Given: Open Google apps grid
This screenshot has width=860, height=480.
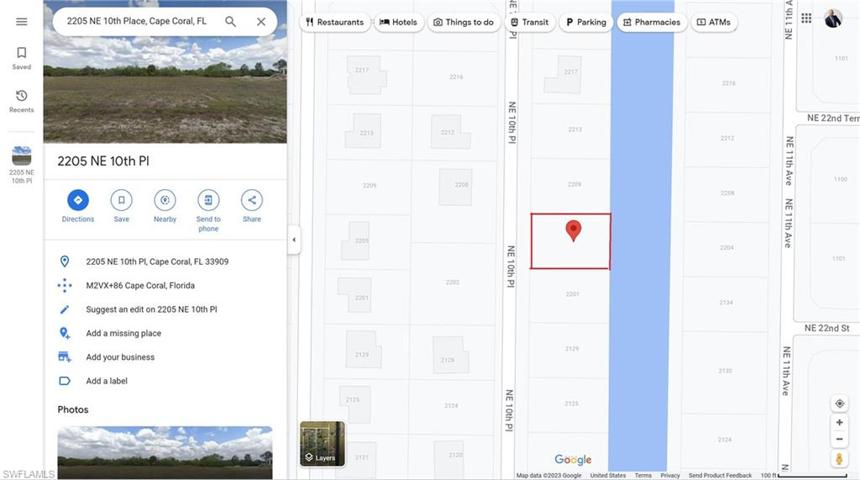Looking at the screenshot, I should pos(806,18).
